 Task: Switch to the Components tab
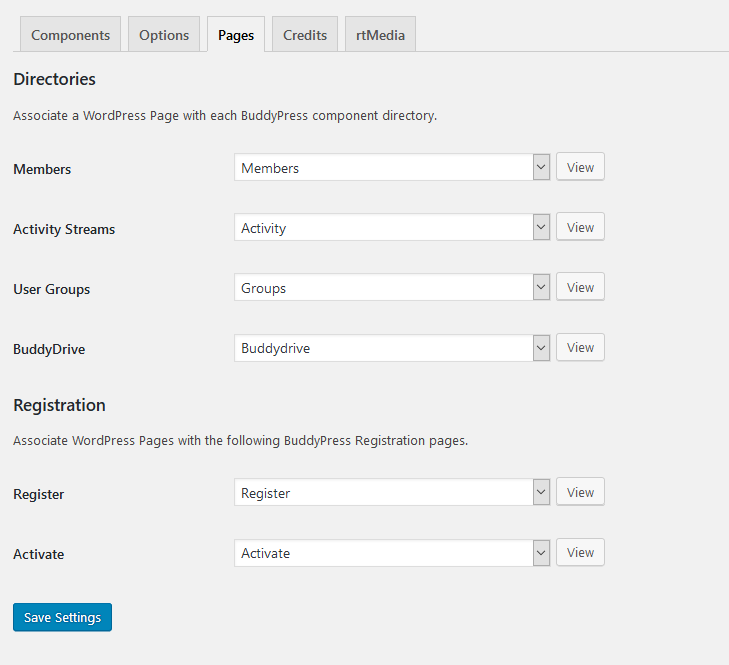point(70,34)
